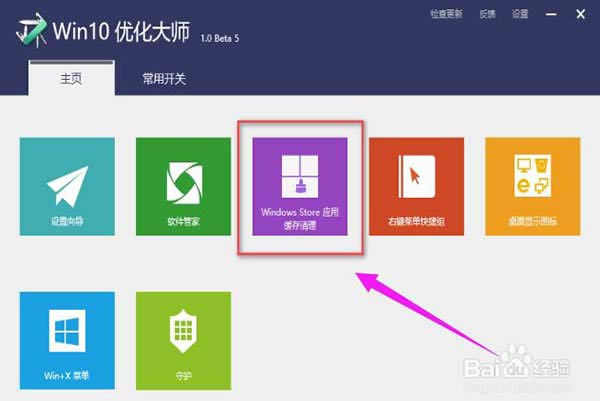Switch to the 主页 tab
Viewport: 600px width, 401px height.
[72, 78]
